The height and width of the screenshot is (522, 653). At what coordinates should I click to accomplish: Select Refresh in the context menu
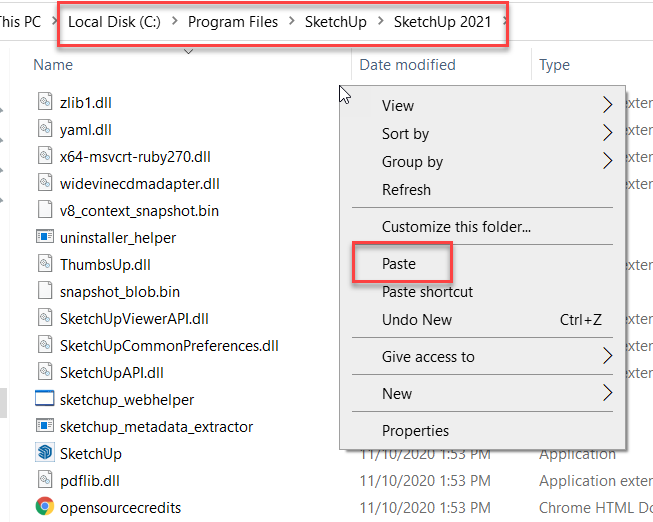click(406, 190)
